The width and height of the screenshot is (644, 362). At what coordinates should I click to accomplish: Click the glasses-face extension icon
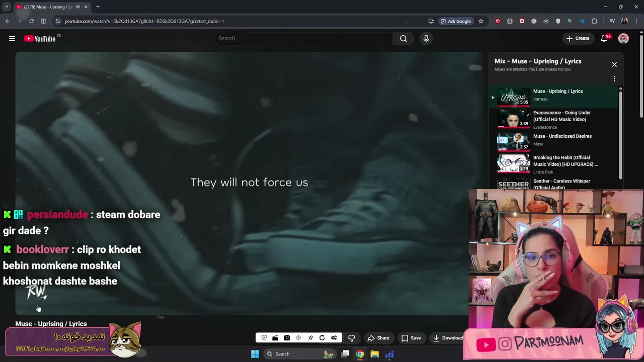(x=546, y=21)
